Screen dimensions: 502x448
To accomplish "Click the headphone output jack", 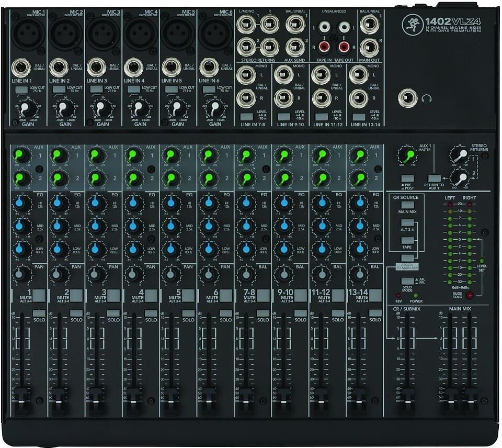I will [407, 98].
